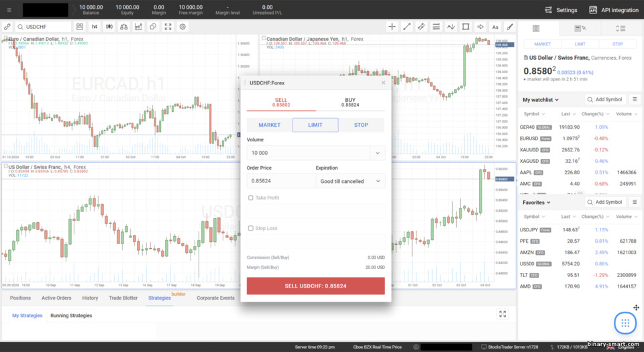Switch to Running Strategies tab
This screenshot has height=352, width=644.
[71, 316]
